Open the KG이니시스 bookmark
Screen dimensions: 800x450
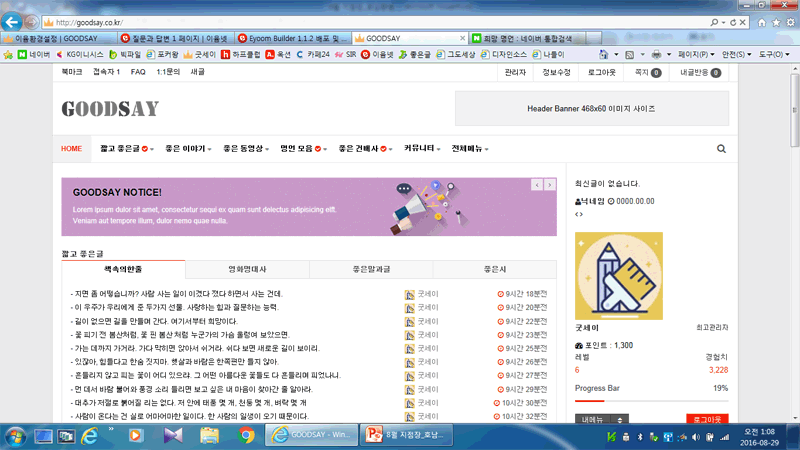[80, 55]
